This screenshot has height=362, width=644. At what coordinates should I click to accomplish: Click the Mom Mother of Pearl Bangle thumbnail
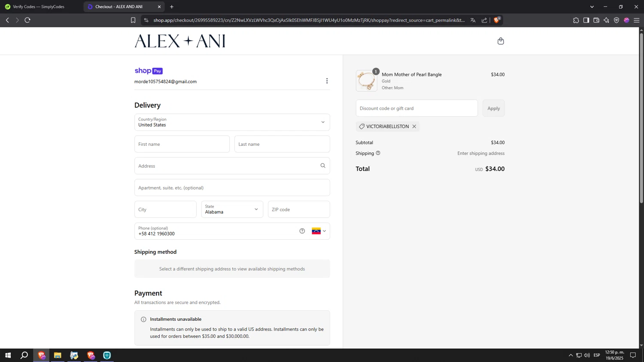point(367,81)
